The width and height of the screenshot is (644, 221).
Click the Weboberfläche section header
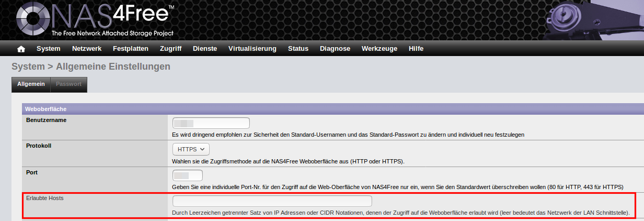(333, 109)
